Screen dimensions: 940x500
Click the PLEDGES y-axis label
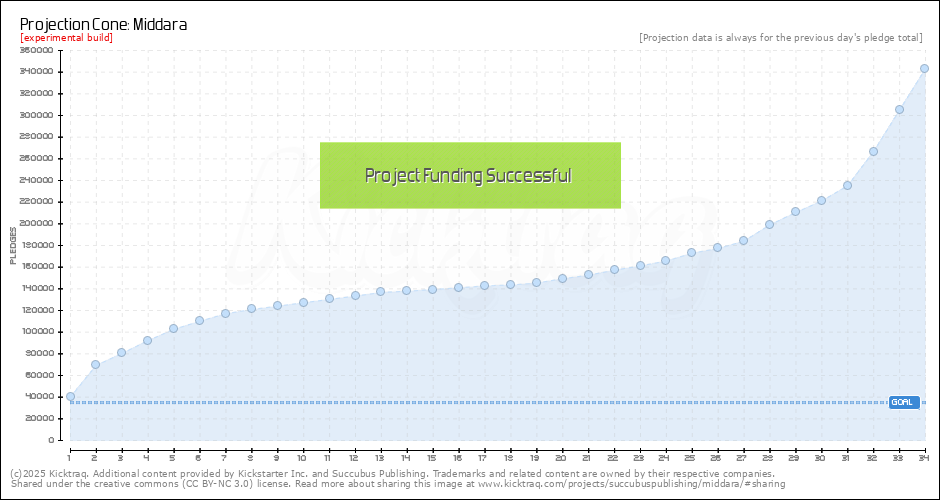[x=13, y=245]
